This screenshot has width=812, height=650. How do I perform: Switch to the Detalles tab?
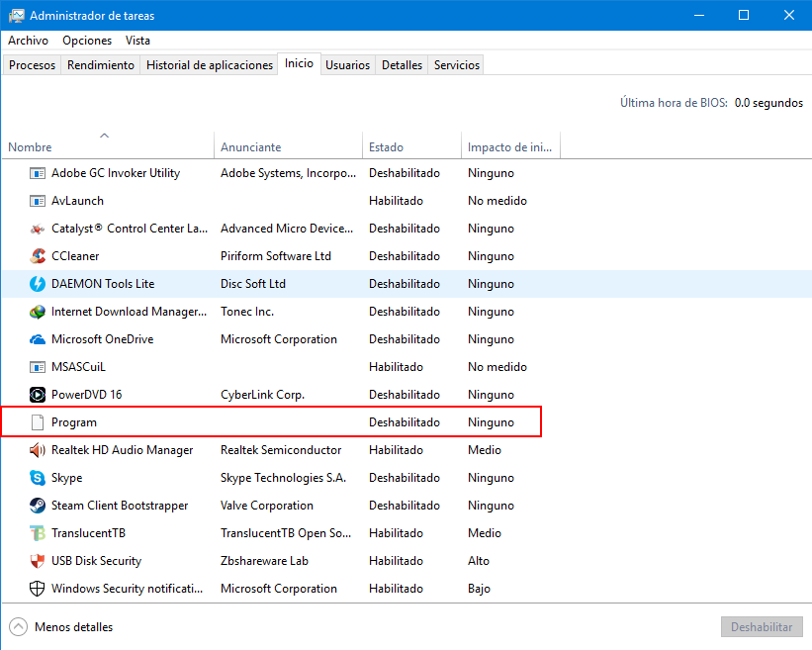402,64
